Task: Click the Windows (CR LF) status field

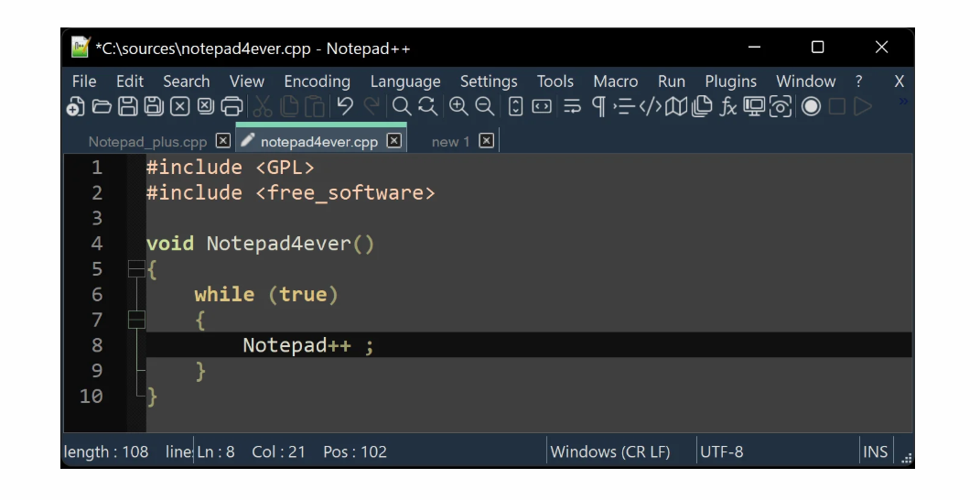Action: click(610, 451)
